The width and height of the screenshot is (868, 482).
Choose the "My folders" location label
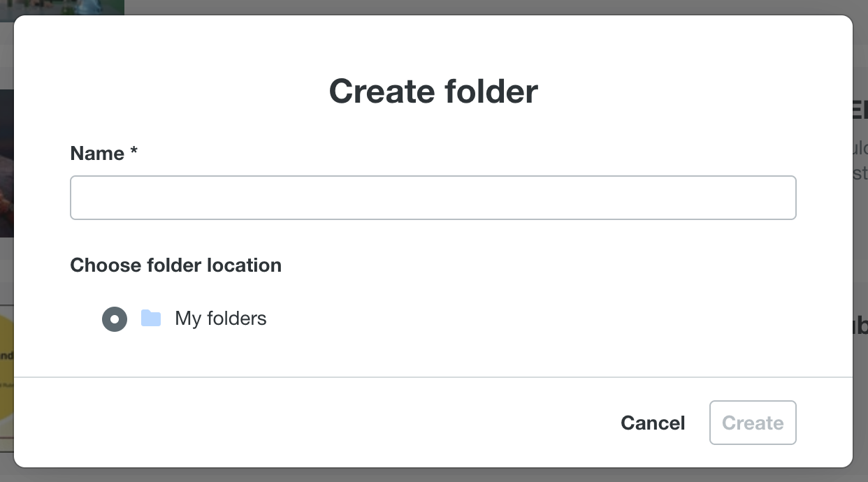pos(221,319)
